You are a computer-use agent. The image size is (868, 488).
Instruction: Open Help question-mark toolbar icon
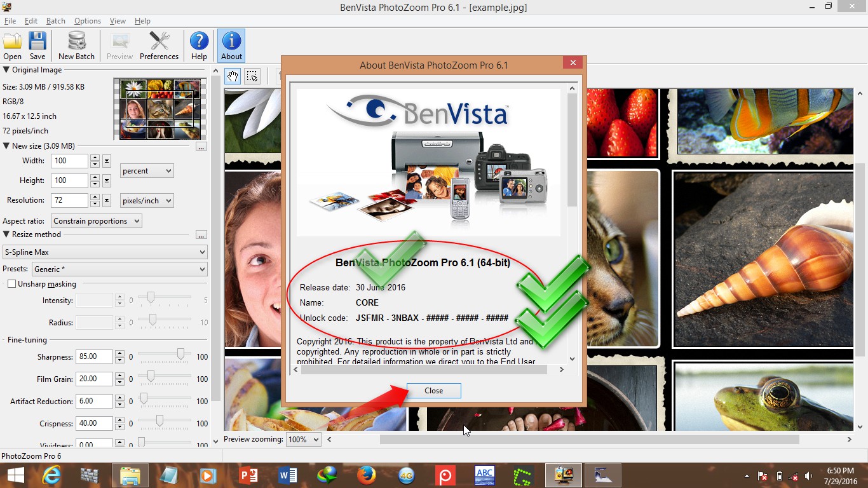[x=199, y=46]
